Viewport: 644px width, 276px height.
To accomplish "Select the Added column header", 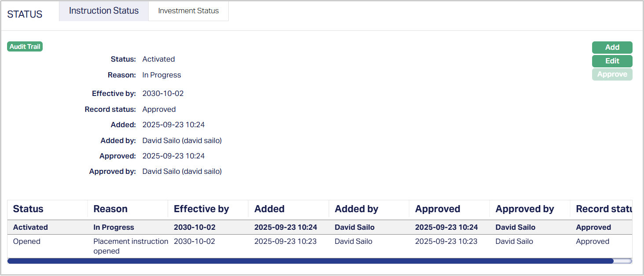I will pos(269,209).
